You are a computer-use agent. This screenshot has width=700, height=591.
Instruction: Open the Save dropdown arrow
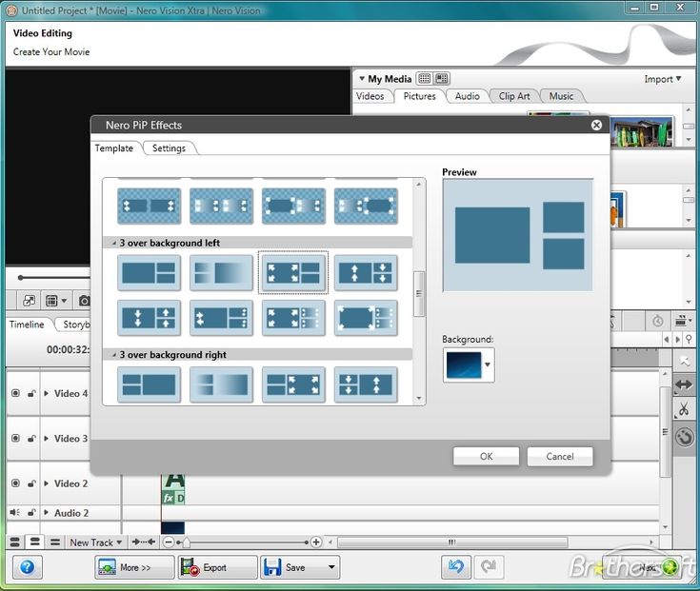click(331, 567)
